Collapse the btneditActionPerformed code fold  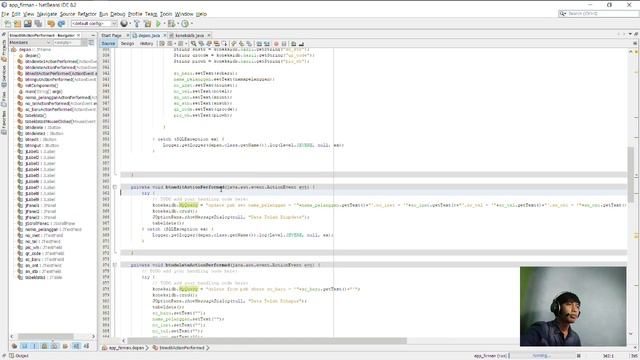[115, 187]
